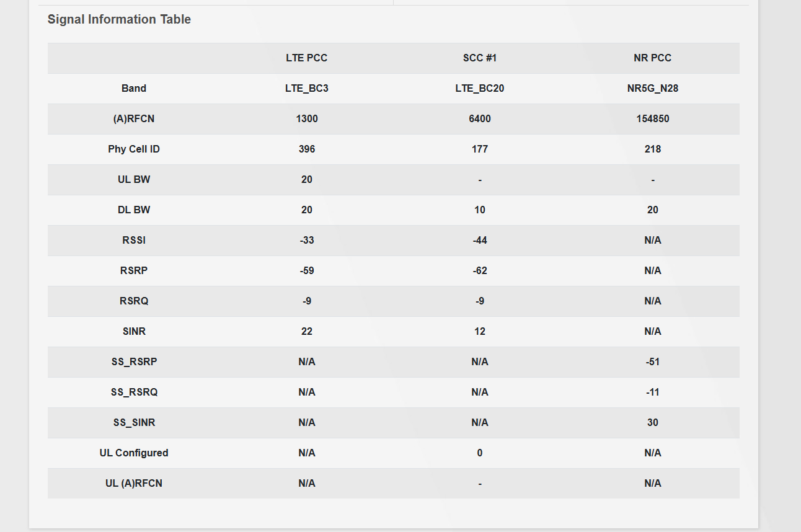Select the SINR value 22

pyautogui.click(x=306, y=331)
